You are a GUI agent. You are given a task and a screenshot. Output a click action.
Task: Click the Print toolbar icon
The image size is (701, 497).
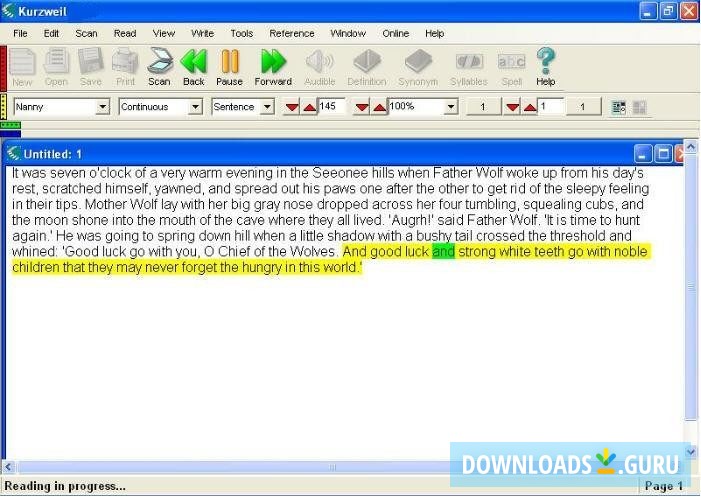125,67
